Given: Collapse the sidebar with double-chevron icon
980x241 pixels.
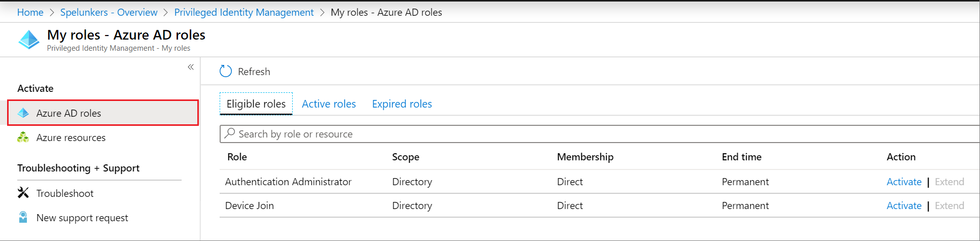Looking at the screenshot, I should [191, 67].
